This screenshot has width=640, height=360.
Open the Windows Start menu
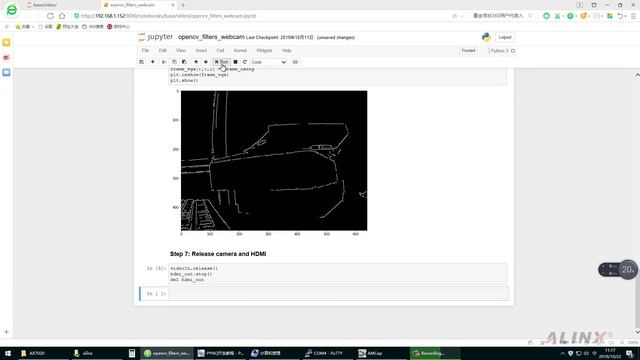8,353
